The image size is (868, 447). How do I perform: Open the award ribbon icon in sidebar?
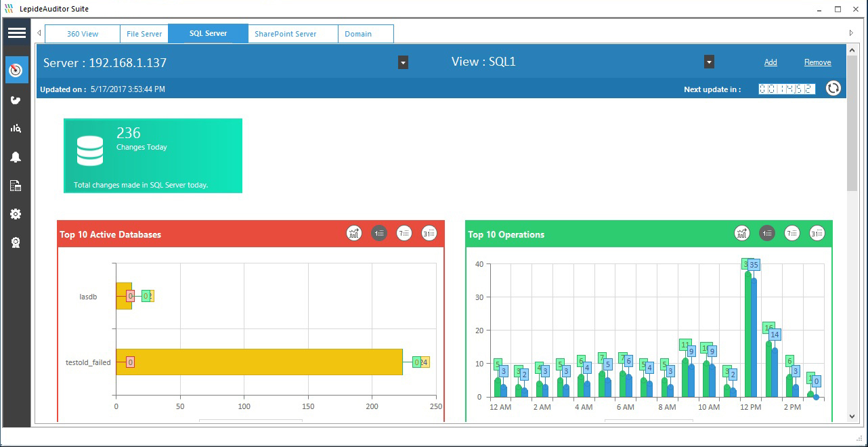(x=16, y=242)
